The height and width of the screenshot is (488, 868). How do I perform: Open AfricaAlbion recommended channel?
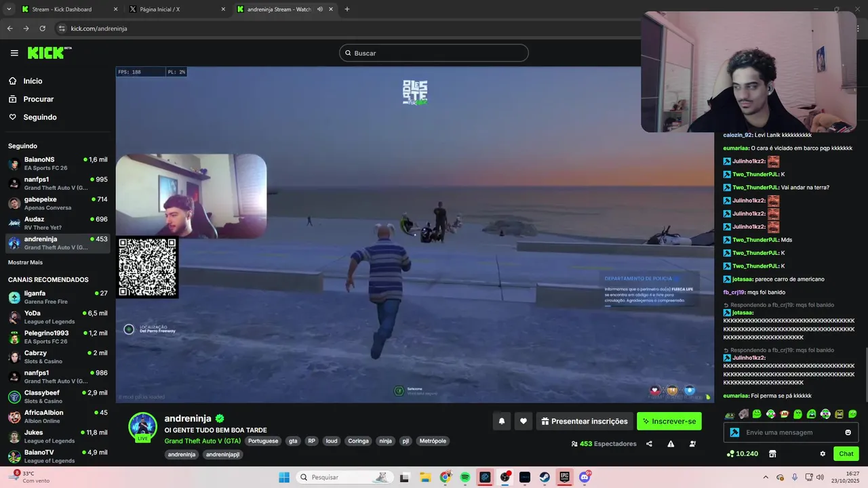pyautogui.click(x=58, y=416)
